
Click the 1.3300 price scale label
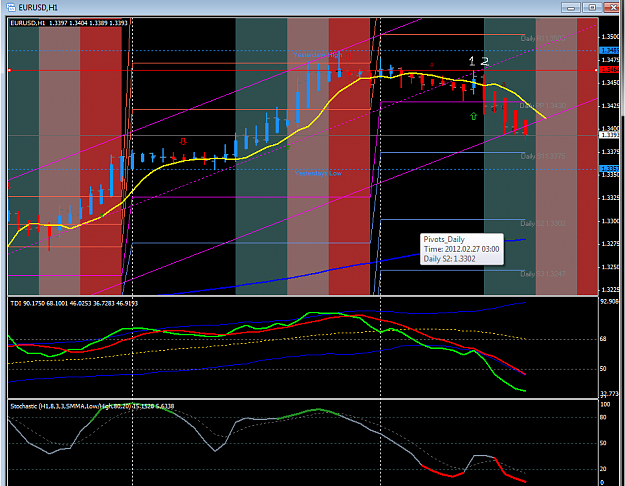(610, 221)
